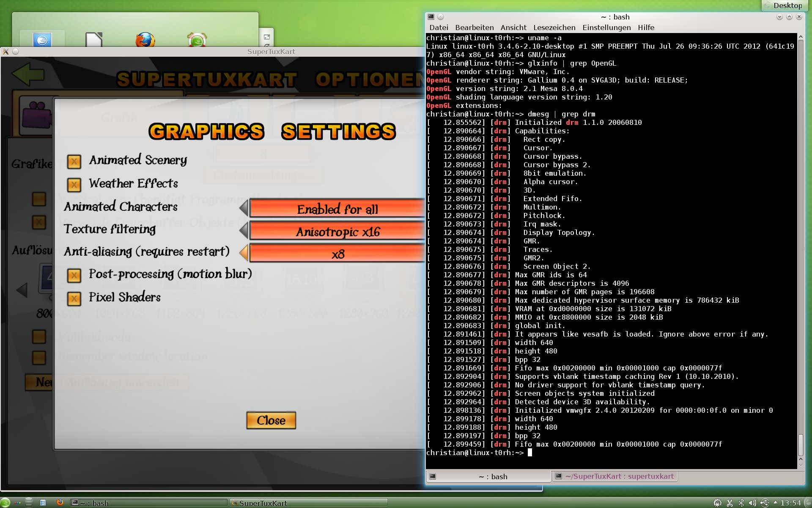Switch to bash window in taskbar
The height and width of the screenshot is (508, 812).
coord(148,503)
